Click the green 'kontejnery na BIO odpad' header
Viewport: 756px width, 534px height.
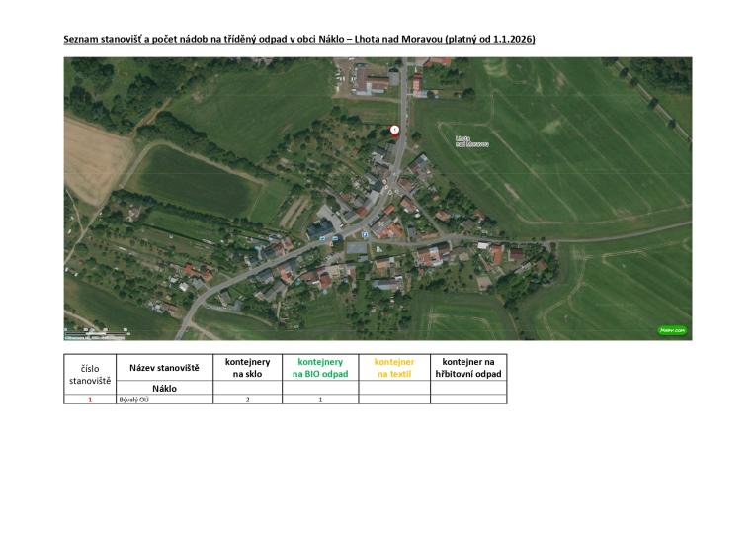tap(320, 368)
